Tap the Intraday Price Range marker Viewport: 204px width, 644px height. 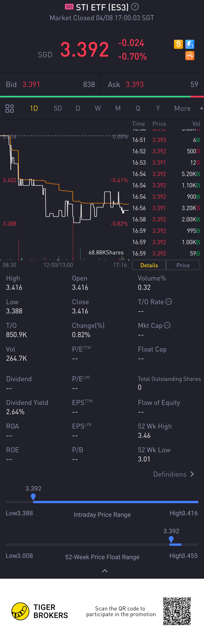coord(33,497)
